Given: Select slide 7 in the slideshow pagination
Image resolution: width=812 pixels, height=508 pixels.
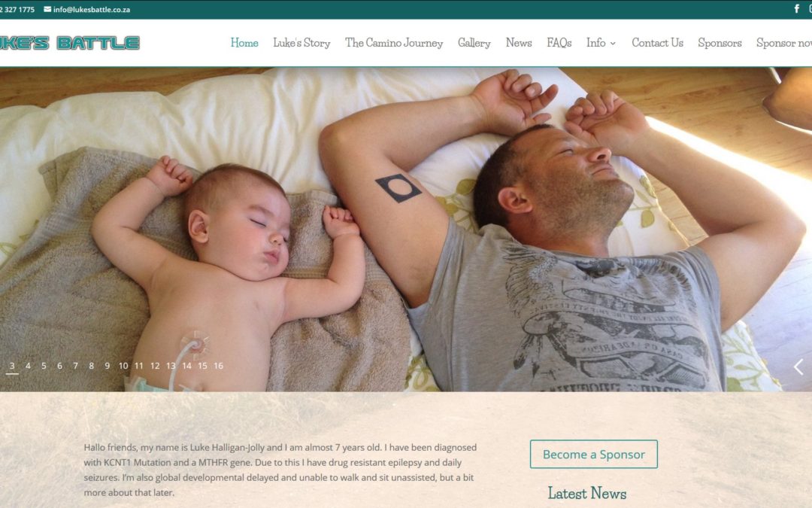Looking at the screenshot, I should click(x=76, y=366).
